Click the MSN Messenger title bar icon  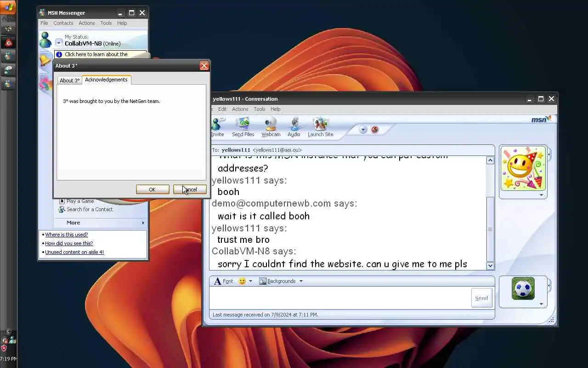point(42,13)
